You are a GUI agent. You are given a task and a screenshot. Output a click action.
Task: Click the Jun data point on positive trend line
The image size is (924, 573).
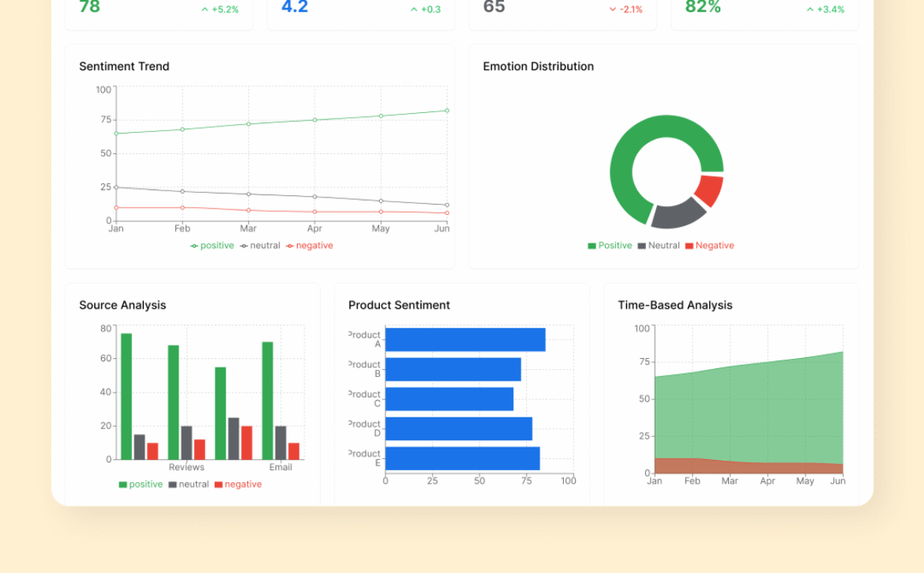click(x=447, y=111)
